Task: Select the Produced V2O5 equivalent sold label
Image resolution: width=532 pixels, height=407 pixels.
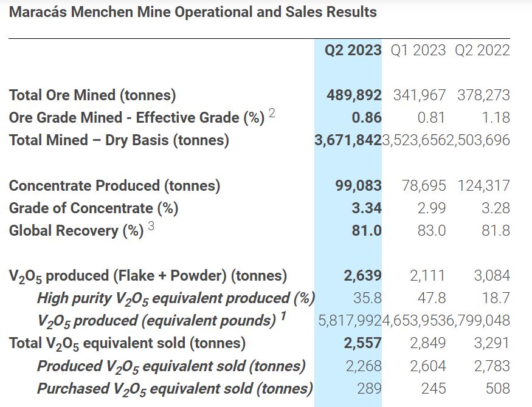Action: point(171,366)
